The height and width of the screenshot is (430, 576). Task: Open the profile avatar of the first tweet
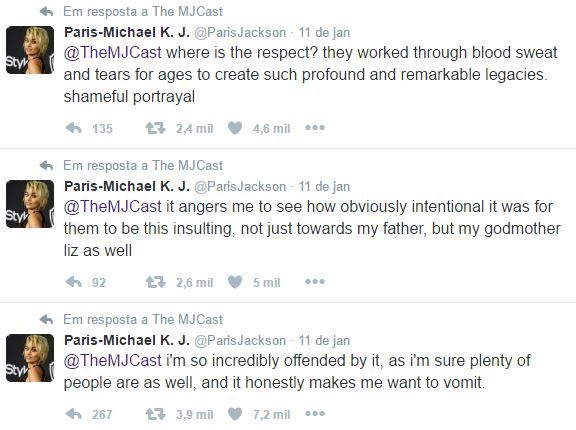30,50
